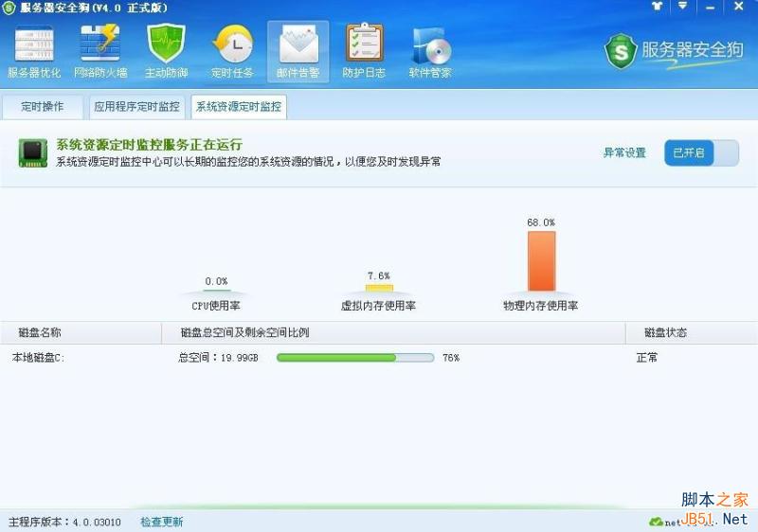Click 检查更新 link

point(161,522)
